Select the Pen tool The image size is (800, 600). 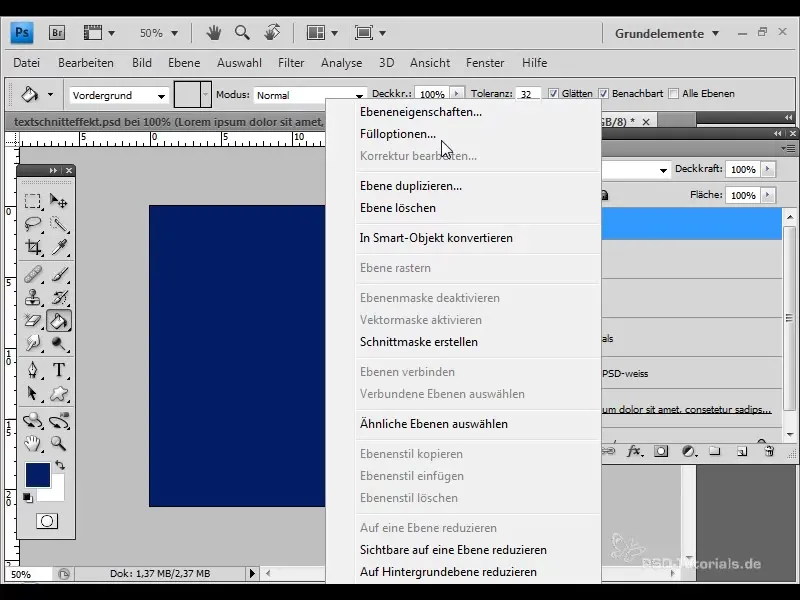33,369
